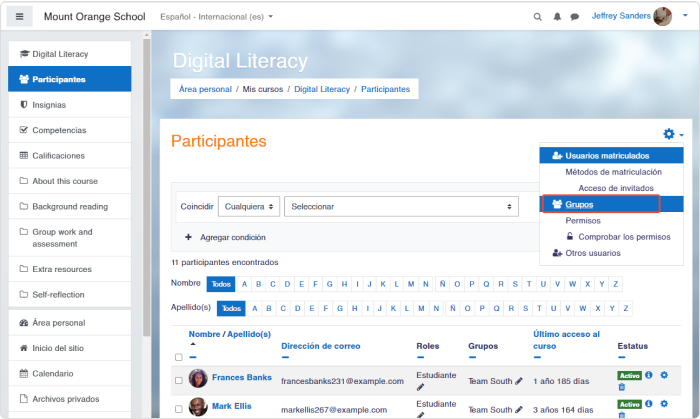Go to Área personal in sidebar
700x419 pixels.
[70, 323]
